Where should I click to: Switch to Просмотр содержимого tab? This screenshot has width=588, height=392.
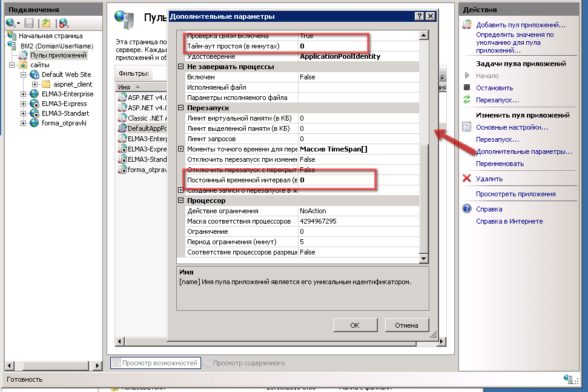click(243, 363)
